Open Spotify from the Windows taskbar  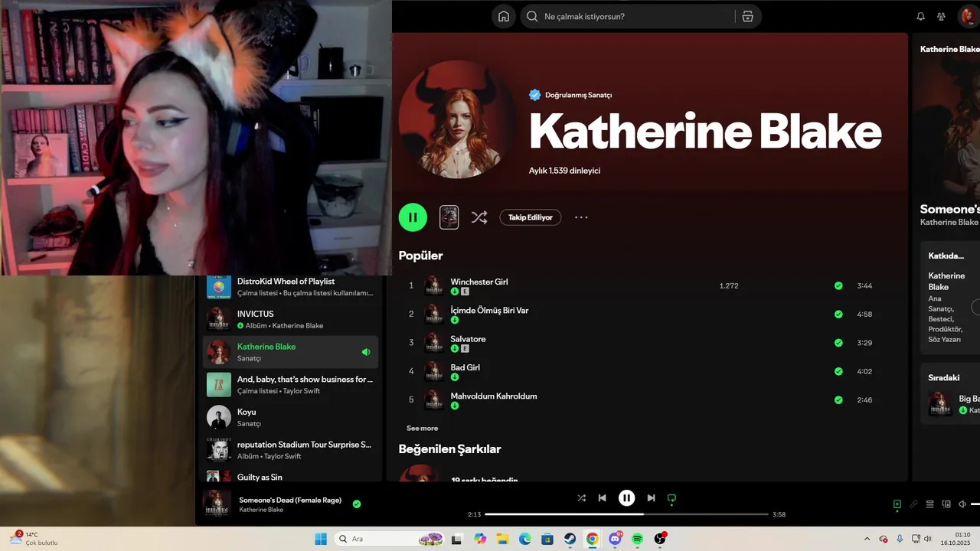pos(638,539)
